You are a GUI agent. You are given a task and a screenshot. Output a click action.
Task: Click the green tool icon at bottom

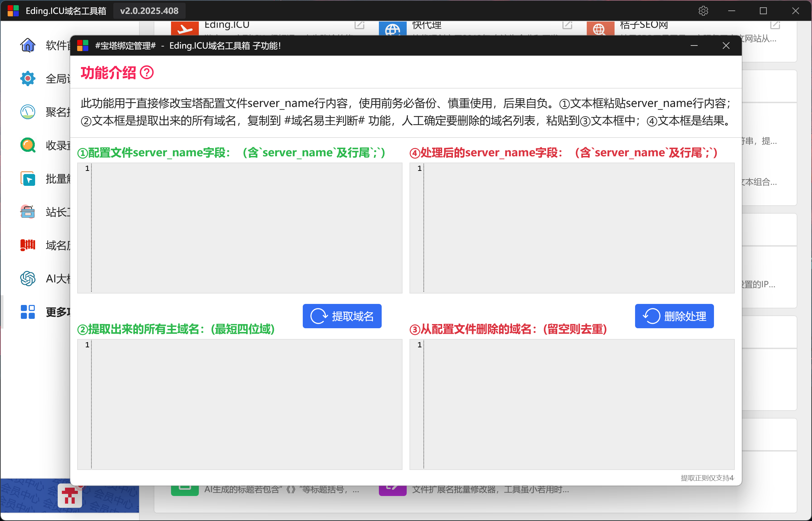[x=185, y=490]
